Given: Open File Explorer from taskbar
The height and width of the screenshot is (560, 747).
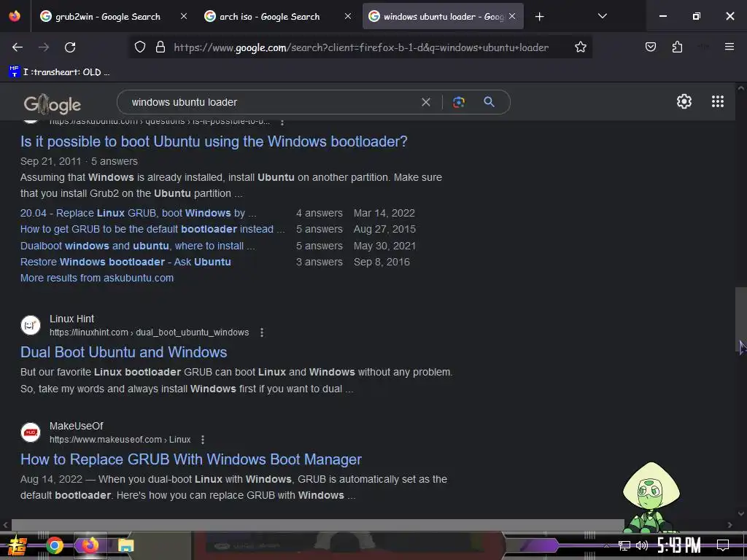Looking at the screenshot, I should (x=125, y=545).
